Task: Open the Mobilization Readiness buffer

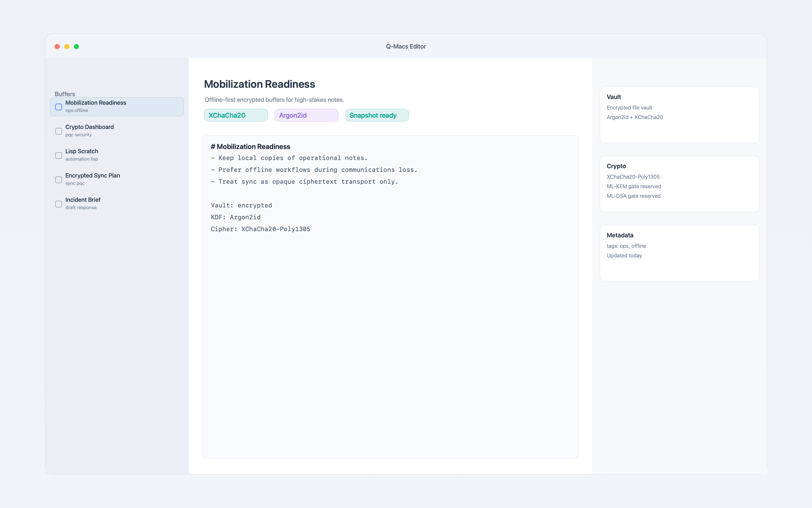Action: tap(117, 106)
